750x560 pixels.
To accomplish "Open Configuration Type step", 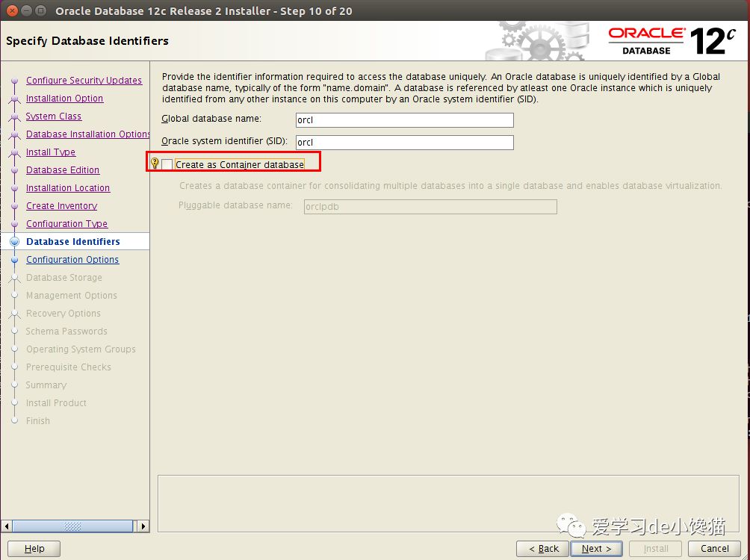I will click(x=67, y=224).
